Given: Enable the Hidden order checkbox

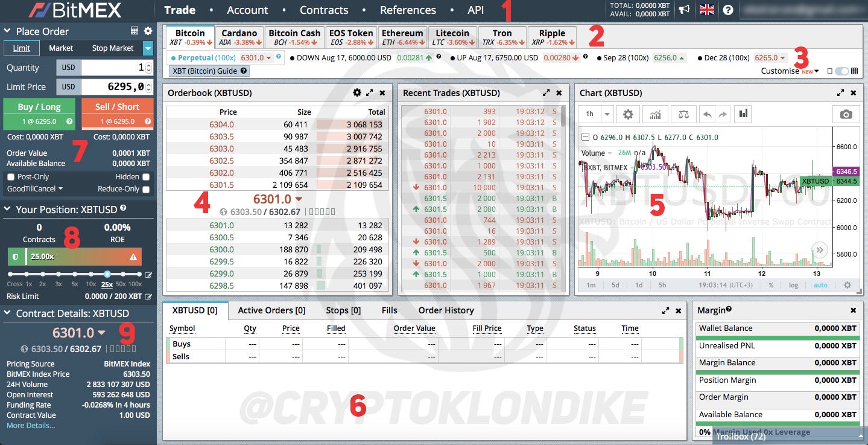Looking at the screenshot, I should [146, 177].
